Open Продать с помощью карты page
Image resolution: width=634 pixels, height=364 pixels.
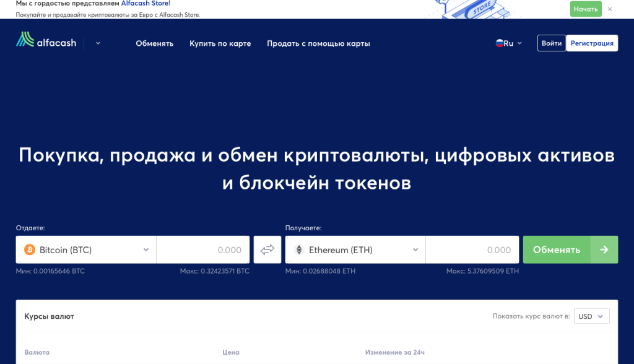pos(318,43)
